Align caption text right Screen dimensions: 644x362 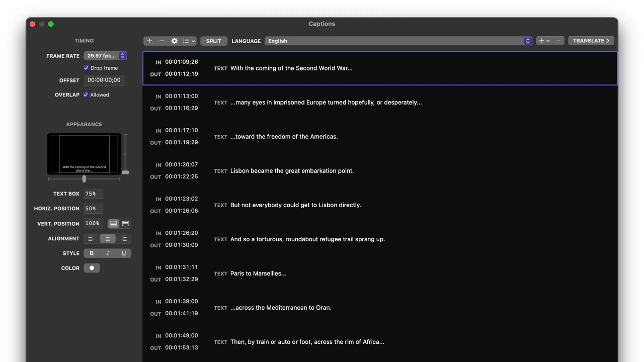click(124, 238)
